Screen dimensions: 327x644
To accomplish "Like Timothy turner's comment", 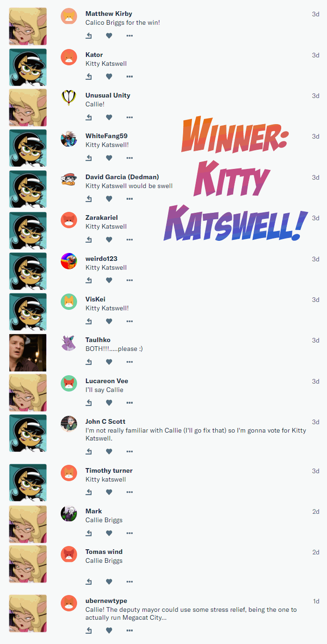I will (109, 492).
